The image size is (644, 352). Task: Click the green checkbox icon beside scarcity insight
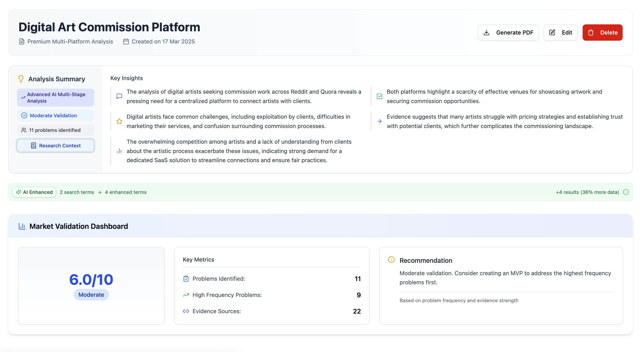(x=379, y=96)
